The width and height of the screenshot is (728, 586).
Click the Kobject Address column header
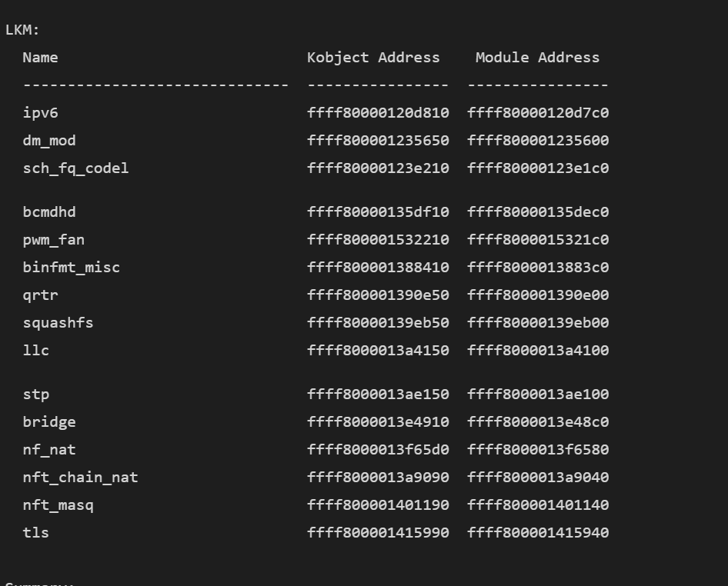click(x=373, y=58)
